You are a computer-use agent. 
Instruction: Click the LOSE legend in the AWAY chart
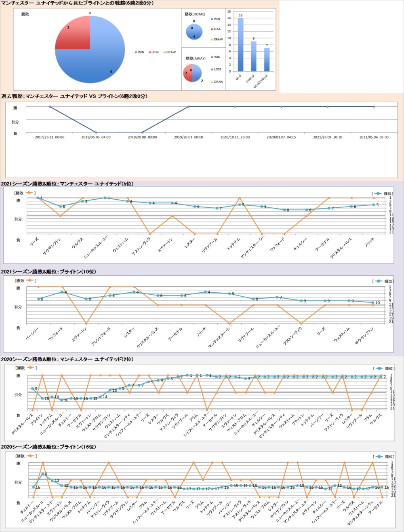pos(216,70)
